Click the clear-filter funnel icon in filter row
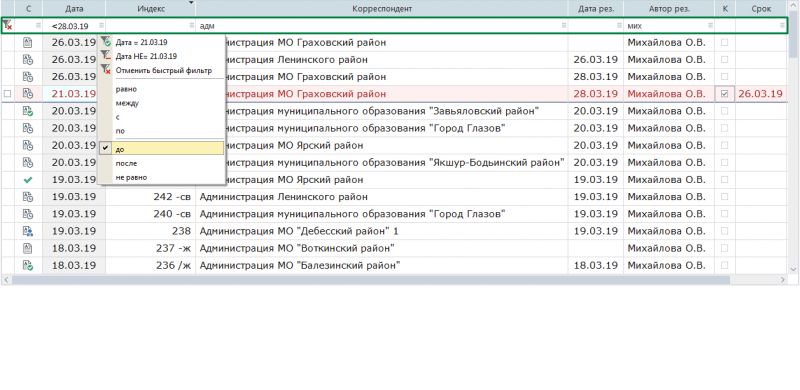Screen dimensions: 800x390 tap(7, 25)
